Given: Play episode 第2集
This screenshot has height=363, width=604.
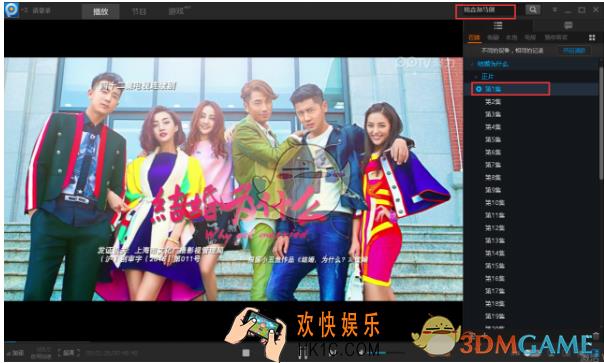Looking at the screenshot, I should coord(493,102).
